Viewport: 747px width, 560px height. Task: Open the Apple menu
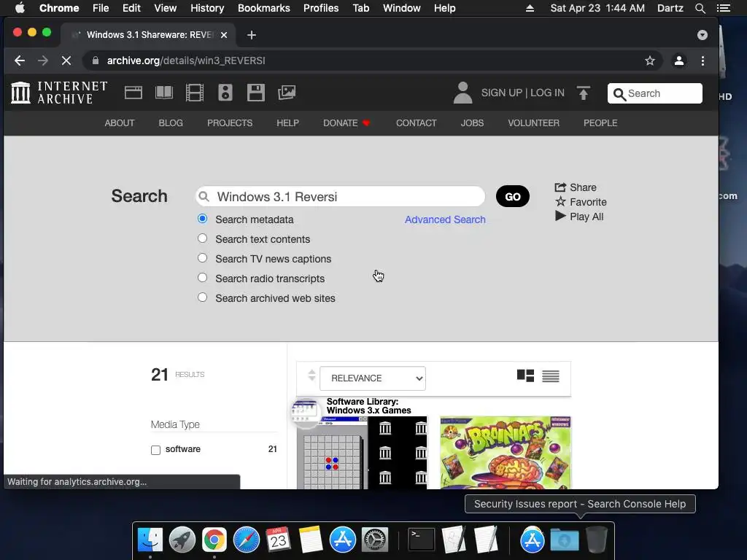tap(20, 8)
